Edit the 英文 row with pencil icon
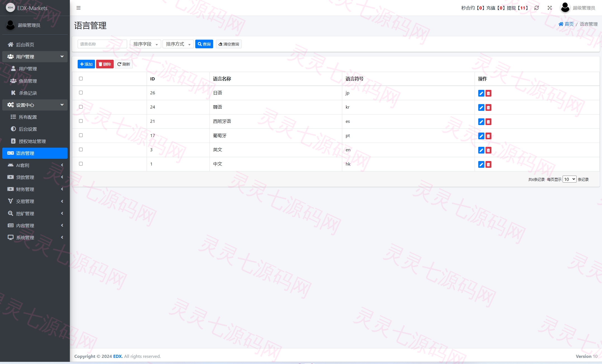The width and height of the screenshot is (602, 364). pos(481,150)
